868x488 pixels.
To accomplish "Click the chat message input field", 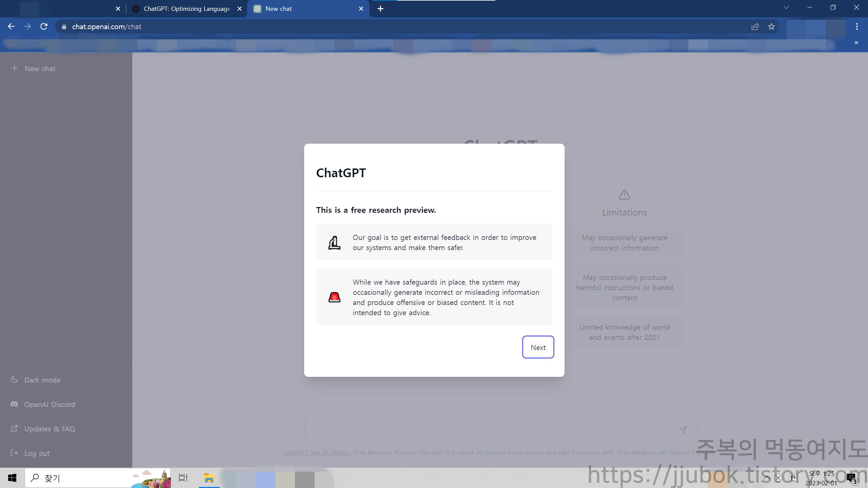I will tap(492, 429).
